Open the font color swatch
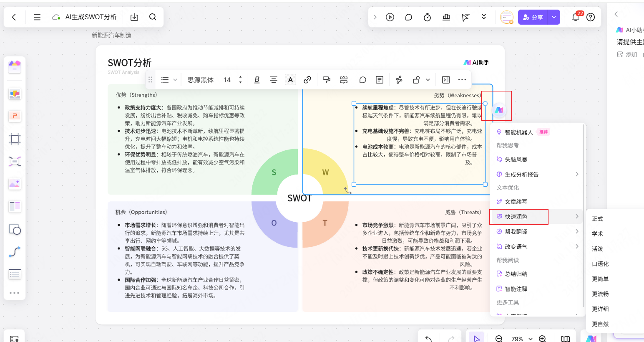Viewport: 644px width, 342px height. click(x=290, y=79)
